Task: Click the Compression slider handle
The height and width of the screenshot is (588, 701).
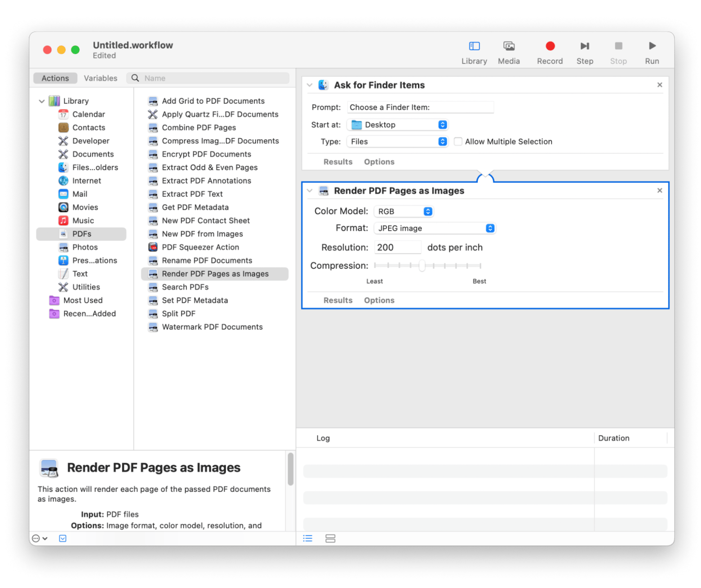Action: point(422,266)
